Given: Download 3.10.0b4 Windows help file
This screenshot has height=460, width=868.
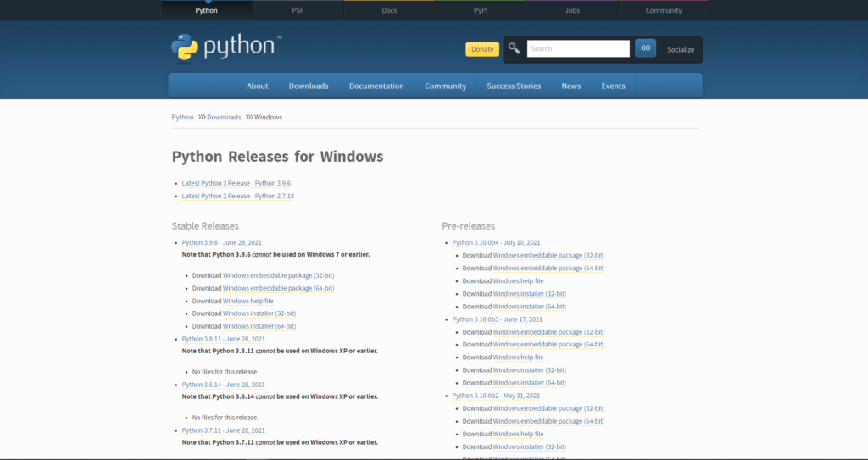Looking at the screenshot, I should 518,281.
